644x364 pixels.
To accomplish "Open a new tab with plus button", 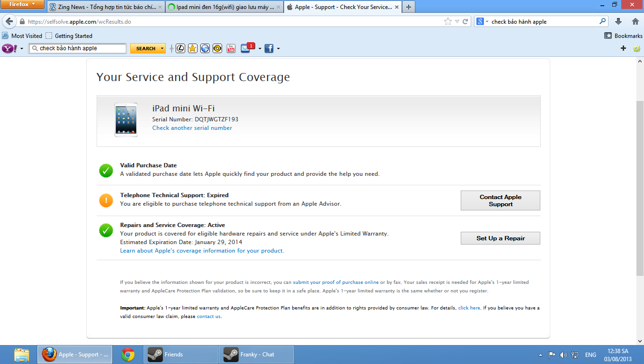I will click(408, 7).
